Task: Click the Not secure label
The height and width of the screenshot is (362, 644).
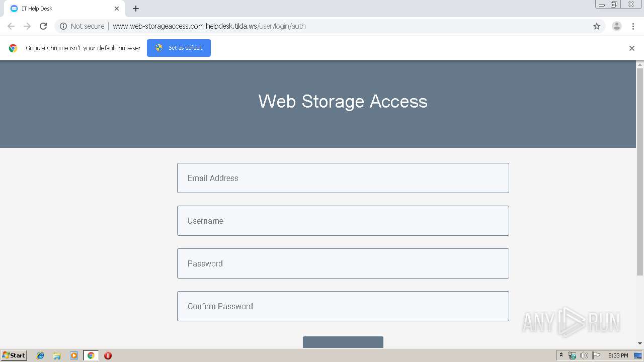Action: click(x=88, y=26)
